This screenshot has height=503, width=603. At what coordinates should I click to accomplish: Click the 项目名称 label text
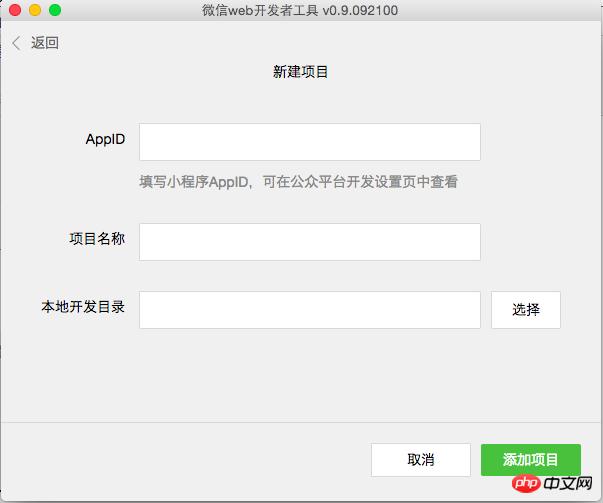[97, 238]
